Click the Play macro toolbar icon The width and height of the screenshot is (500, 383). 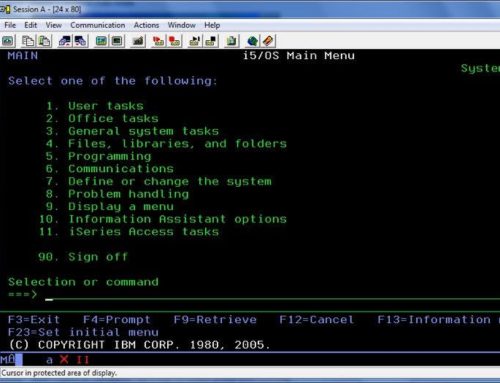[x=195, y=41]
